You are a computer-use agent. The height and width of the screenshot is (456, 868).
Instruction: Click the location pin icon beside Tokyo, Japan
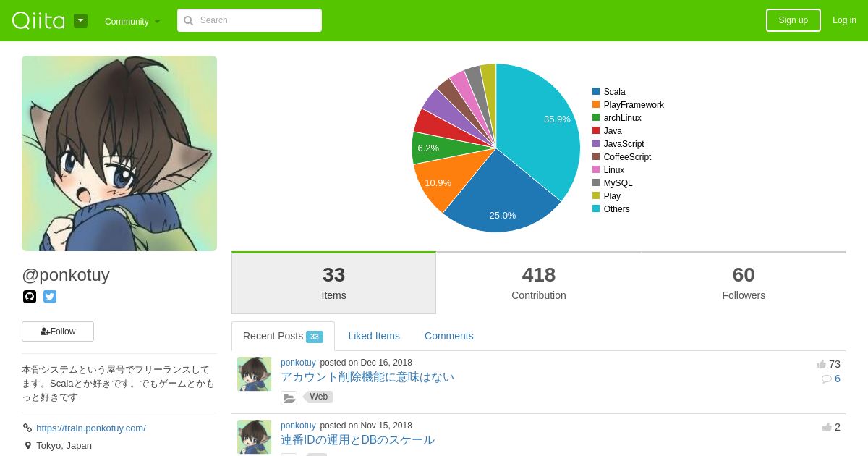pyautogui.click(x=28, y=446)
